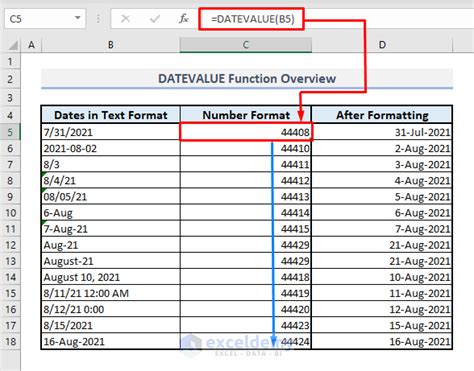Viewport: 474px width, 371px height.
Task: Select column C header
Action: (x=246, y=45)
